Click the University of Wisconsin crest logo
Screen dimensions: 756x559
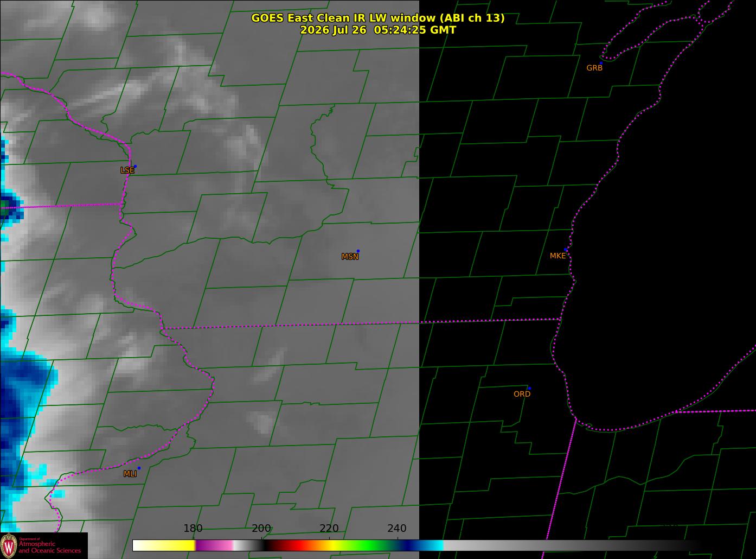point(9,545)
